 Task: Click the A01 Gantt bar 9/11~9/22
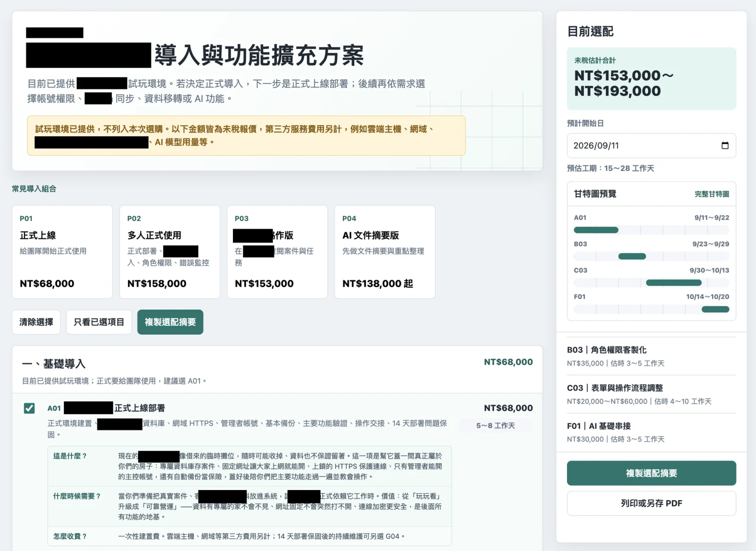coord(596,230)
